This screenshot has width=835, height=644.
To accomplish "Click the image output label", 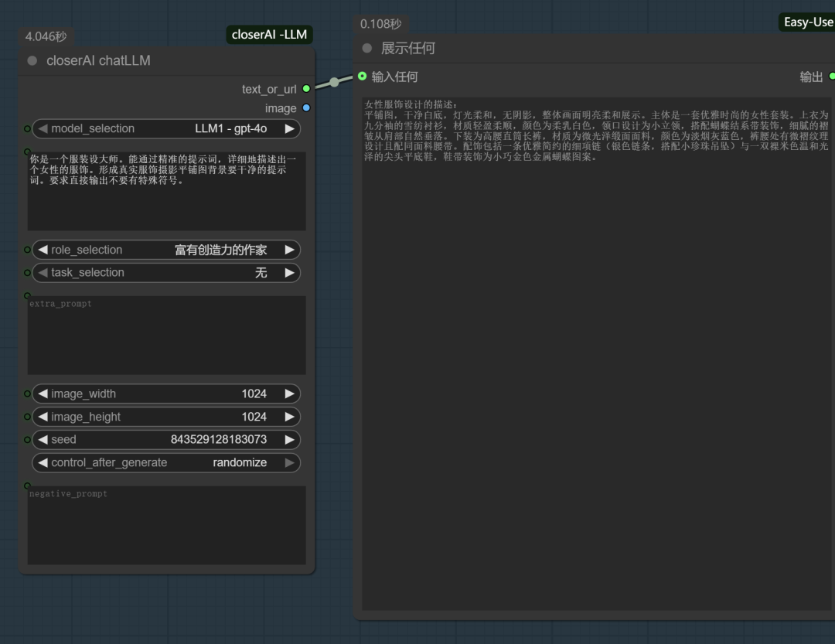I will point(281,108).
